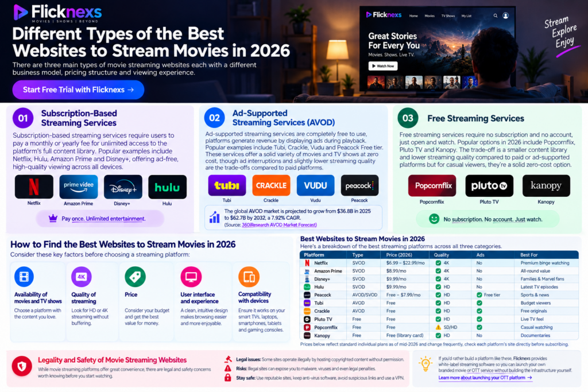Click the orange devices Compatibility icon
This screenshot has height=392, width=588.
pyautogui.click(x=249, y=277)
